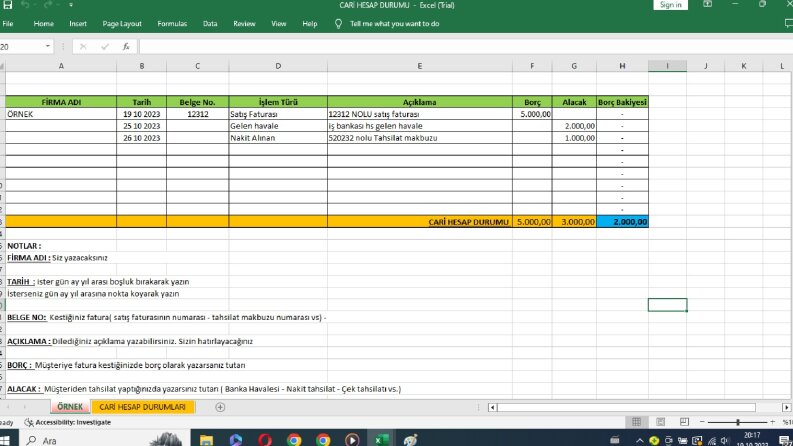Click the zoom in plus button
The image size is (793, 446).
772,422
